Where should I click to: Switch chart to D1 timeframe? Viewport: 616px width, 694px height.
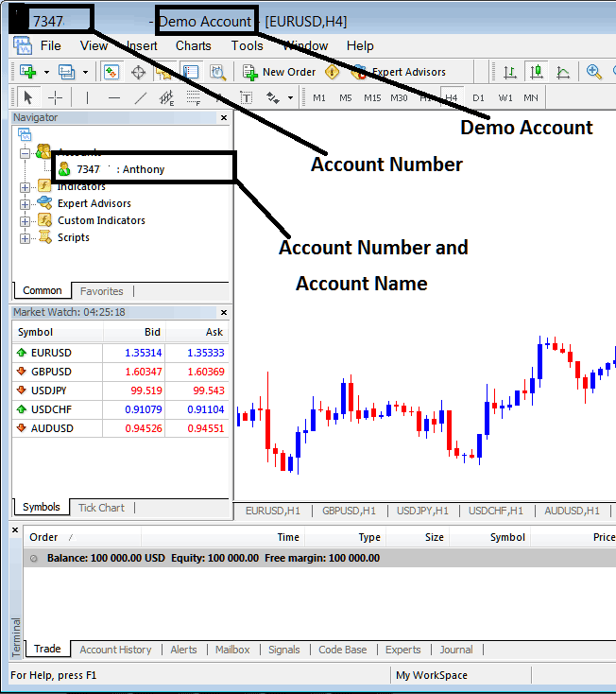478,97
